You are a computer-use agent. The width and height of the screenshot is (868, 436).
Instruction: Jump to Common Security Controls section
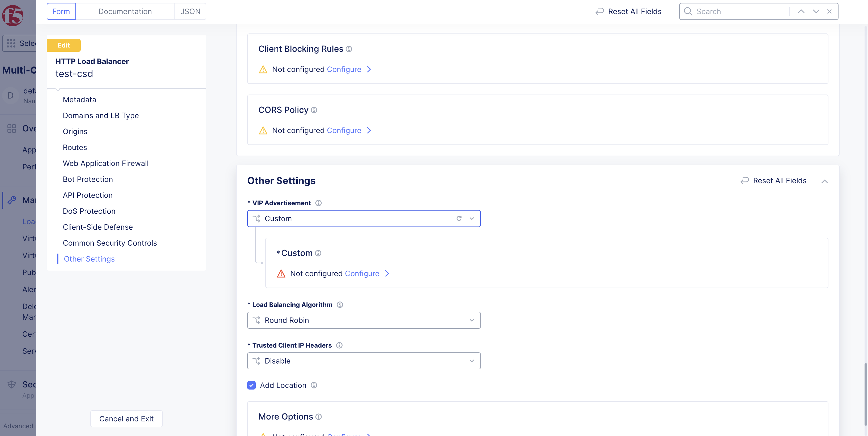[x=110, y=243]
